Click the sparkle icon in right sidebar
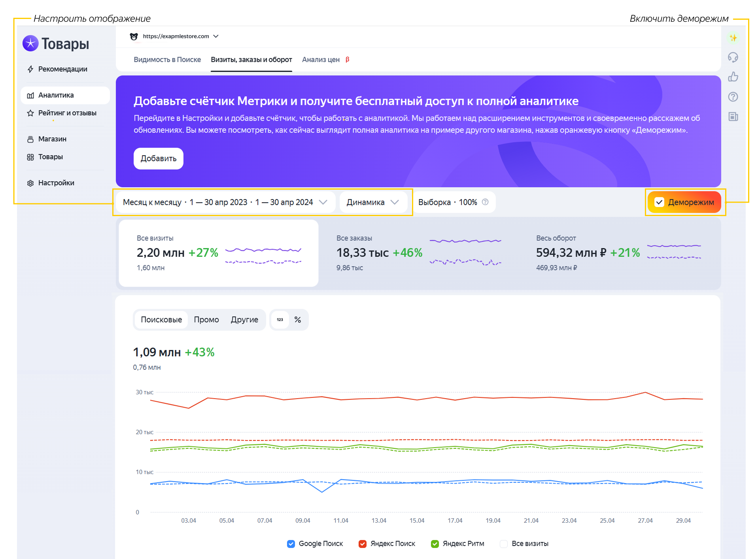Image resolution: width=756 pixels, height=559 pixels. tap(733, 38)
